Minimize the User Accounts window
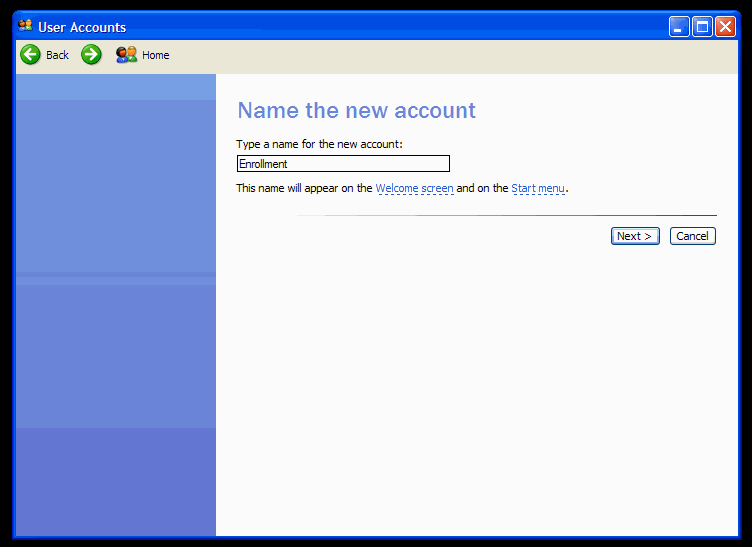 [679, 27]
